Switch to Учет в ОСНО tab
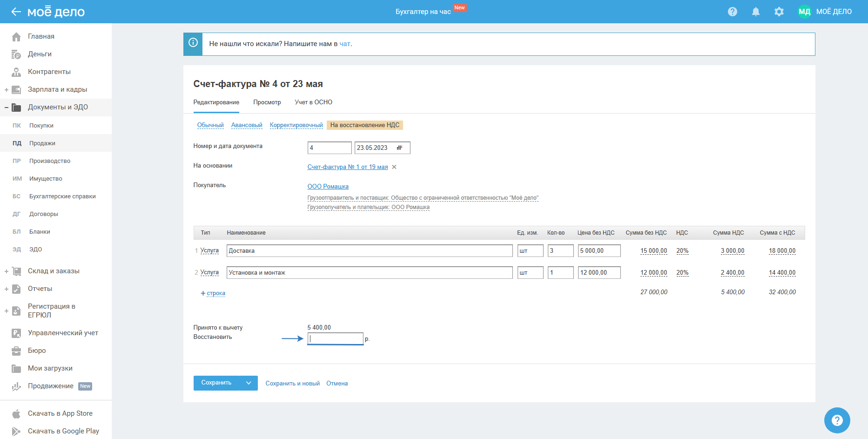Image resolution: width=868 pixels, height=439 pixels. (313, 102)
